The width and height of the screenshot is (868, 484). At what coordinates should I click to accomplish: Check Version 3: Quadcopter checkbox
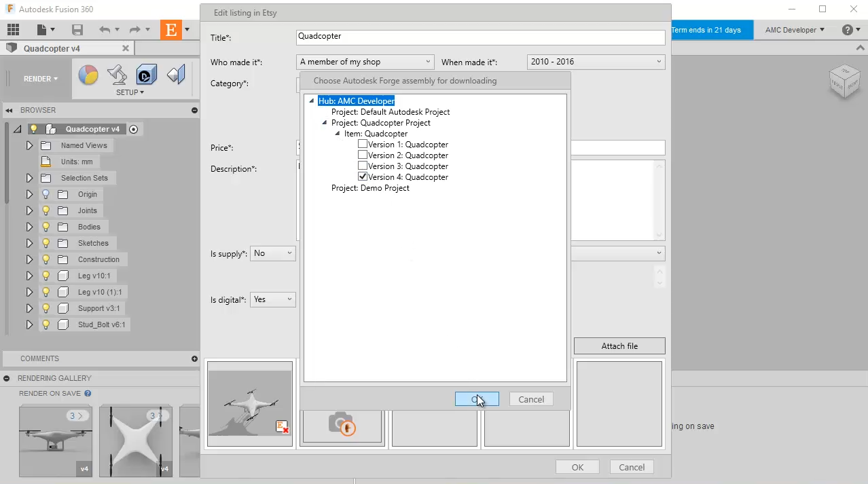[x=363, y=166]
